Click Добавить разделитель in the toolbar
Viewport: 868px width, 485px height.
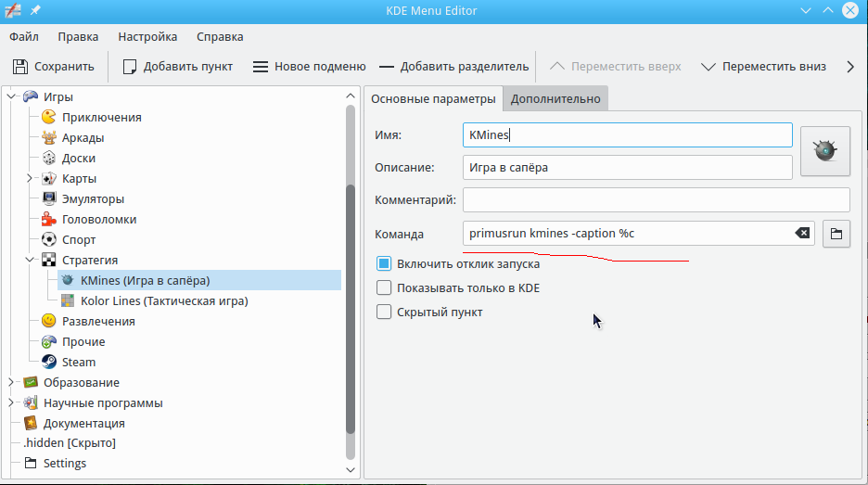(453, 67)
